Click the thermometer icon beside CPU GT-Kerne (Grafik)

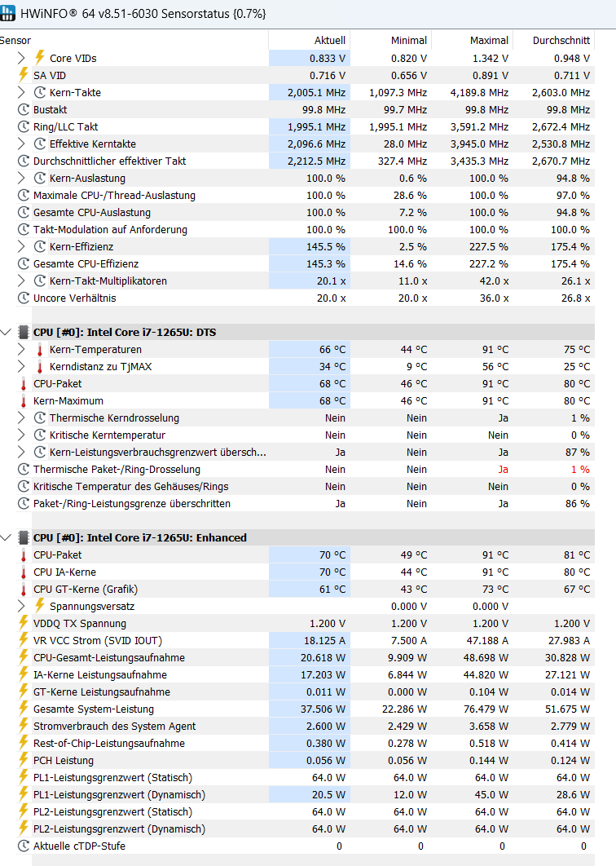pos(23,590)
